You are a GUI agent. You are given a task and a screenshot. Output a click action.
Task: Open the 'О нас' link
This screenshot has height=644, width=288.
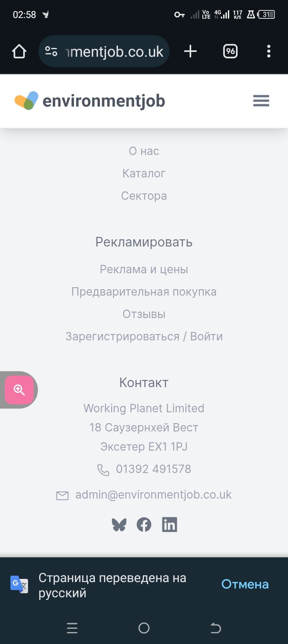(144, 151)
